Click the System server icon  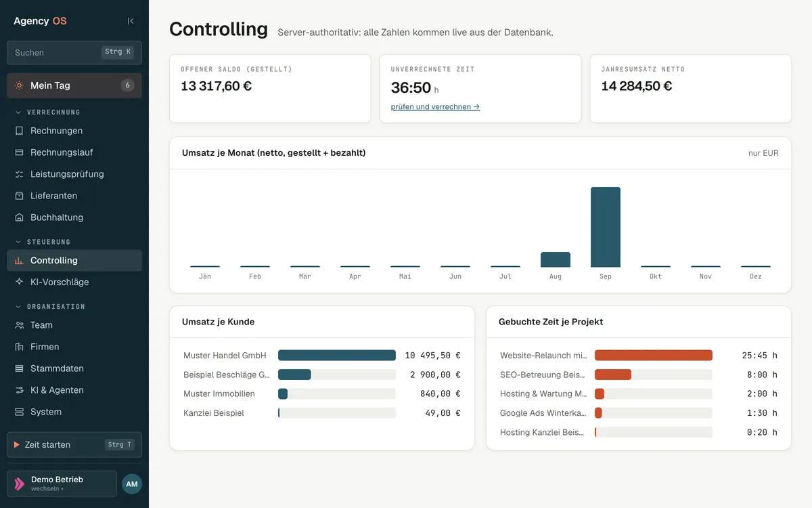click(x=19, y=412)
